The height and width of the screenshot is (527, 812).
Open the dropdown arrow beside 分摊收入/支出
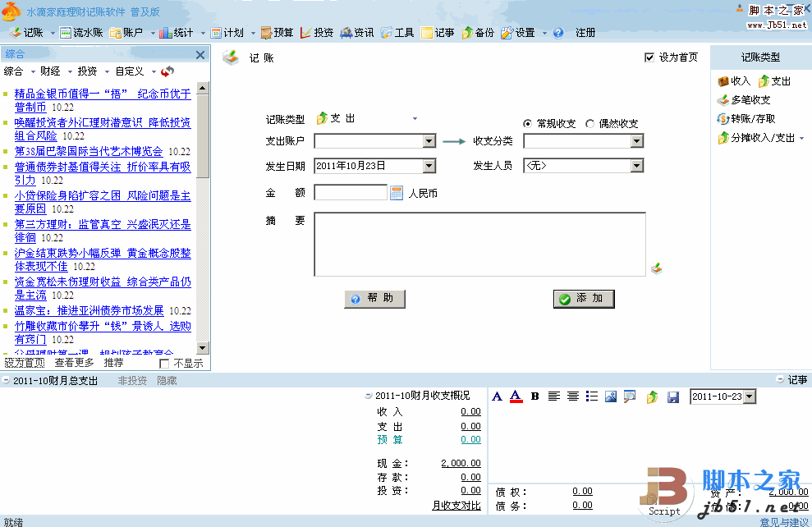[802, 138]
